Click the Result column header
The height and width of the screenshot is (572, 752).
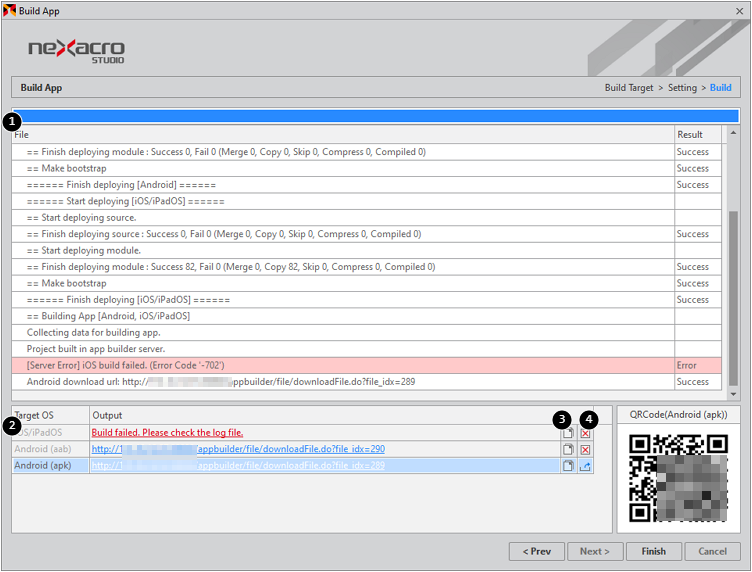(690, 134)
